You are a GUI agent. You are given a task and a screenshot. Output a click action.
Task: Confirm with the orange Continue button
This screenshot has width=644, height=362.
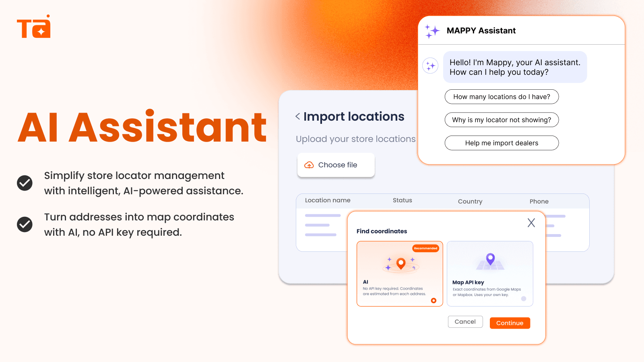pyautogui.click(x=510, y=323)
